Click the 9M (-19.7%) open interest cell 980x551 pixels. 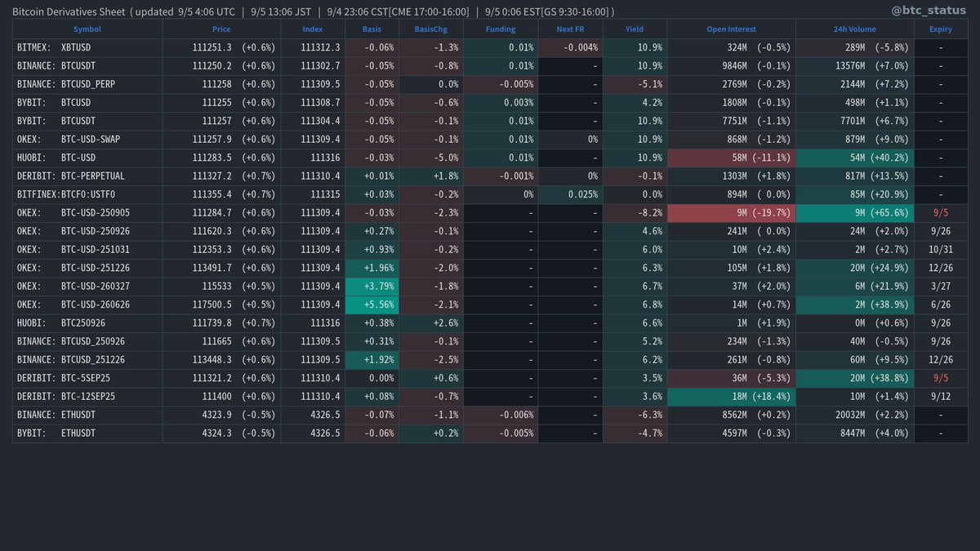pos(732,213)
